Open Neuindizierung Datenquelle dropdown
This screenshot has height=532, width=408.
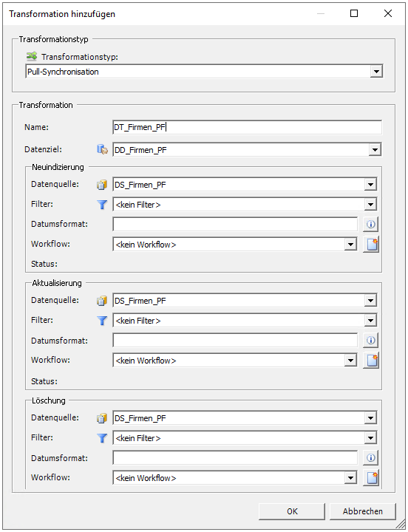click(370, 185)
